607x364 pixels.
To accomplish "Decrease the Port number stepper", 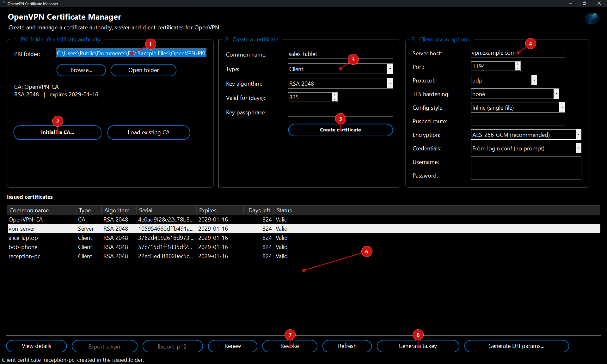I will click(518, 69).
